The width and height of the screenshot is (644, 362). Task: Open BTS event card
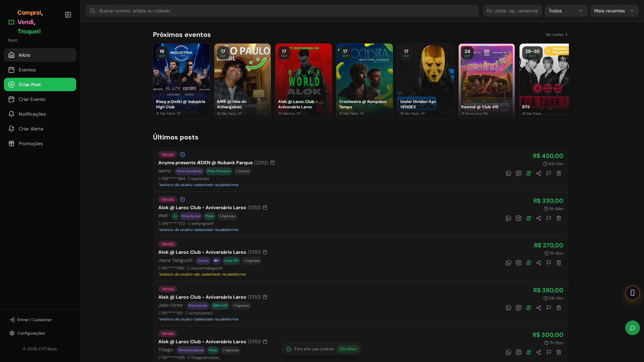pyautogui.click(x=544, y=81)
